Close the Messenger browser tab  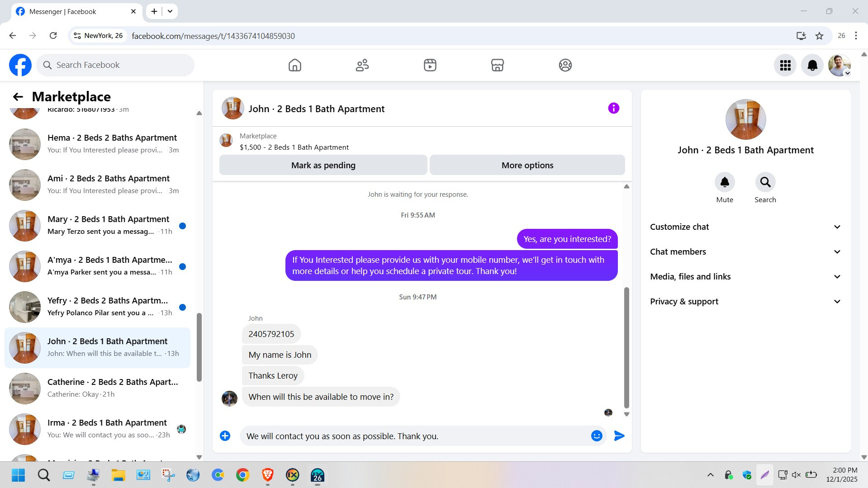[x=133, y=11]
